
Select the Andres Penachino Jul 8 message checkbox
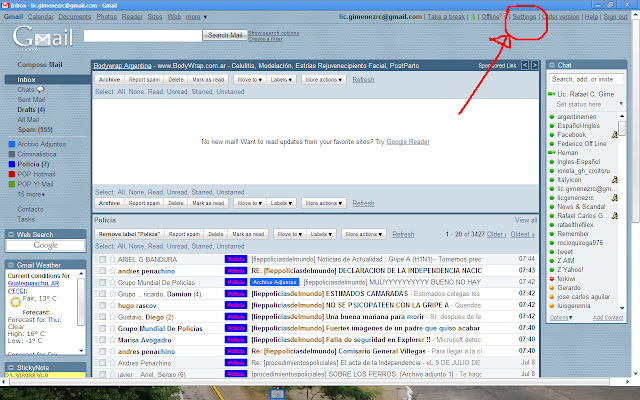pyautogui.click(x=102, y=363)
